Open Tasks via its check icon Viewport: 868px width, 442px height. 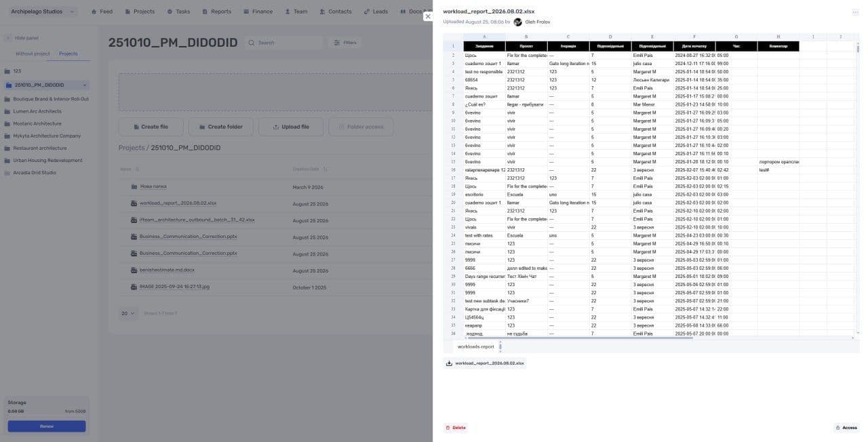(x=170, y=12)
